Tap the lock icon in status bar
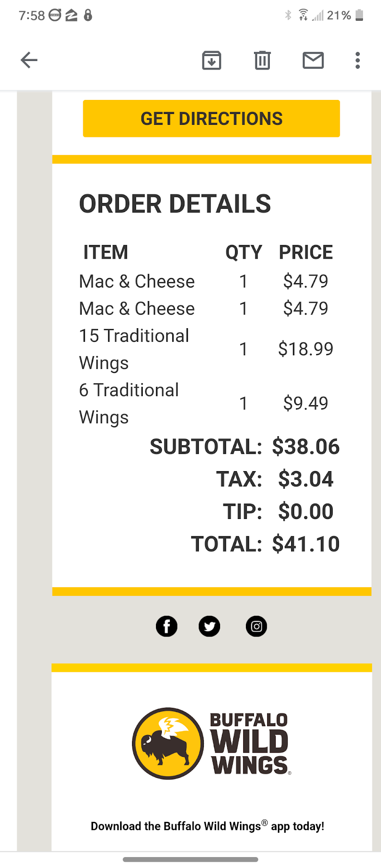 tap(88, 15)
